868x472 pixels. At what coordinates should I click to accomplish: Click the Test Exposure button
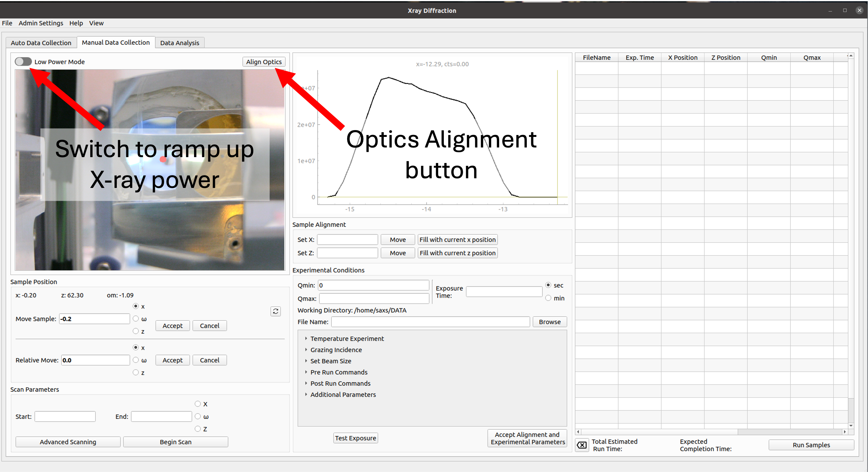[x=355, y=438]
